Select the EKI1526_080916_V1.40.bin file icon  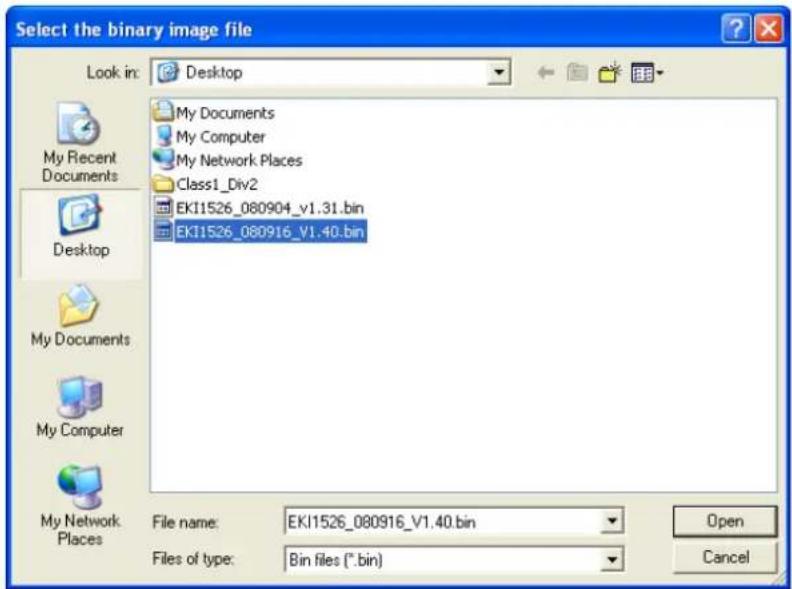coord(163,231)
